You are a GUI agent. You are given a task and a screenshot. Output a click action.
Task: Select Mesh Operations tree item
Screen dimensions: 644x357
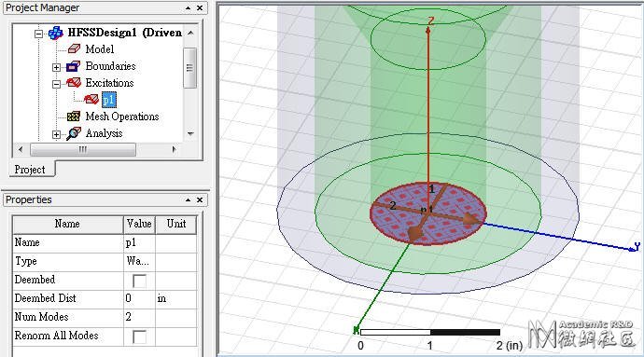pyautogui.click(x=122, y=117)
